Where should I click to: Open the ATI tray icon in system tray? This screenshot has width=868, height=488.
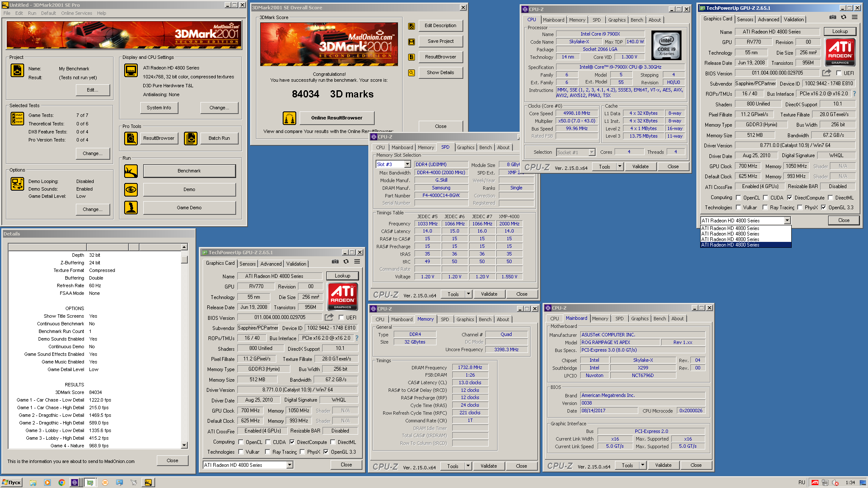click(815, 482)
